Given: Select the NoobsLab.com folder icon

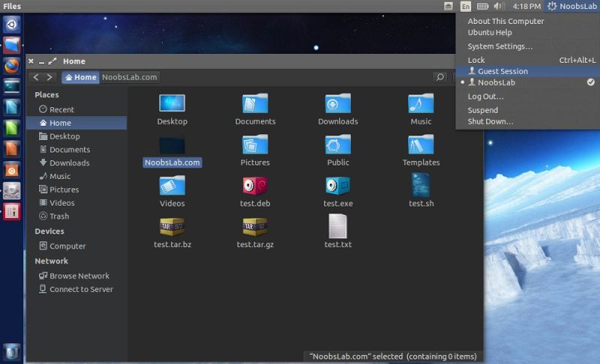Looking at the screenshot, I should (x=172, y=145).
